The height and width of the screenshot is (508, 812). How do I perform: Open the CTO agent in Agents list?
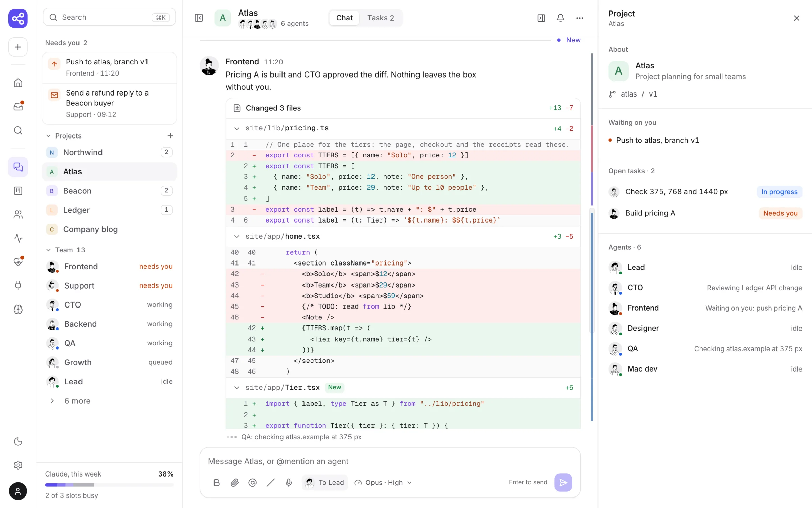pos(705,288)
